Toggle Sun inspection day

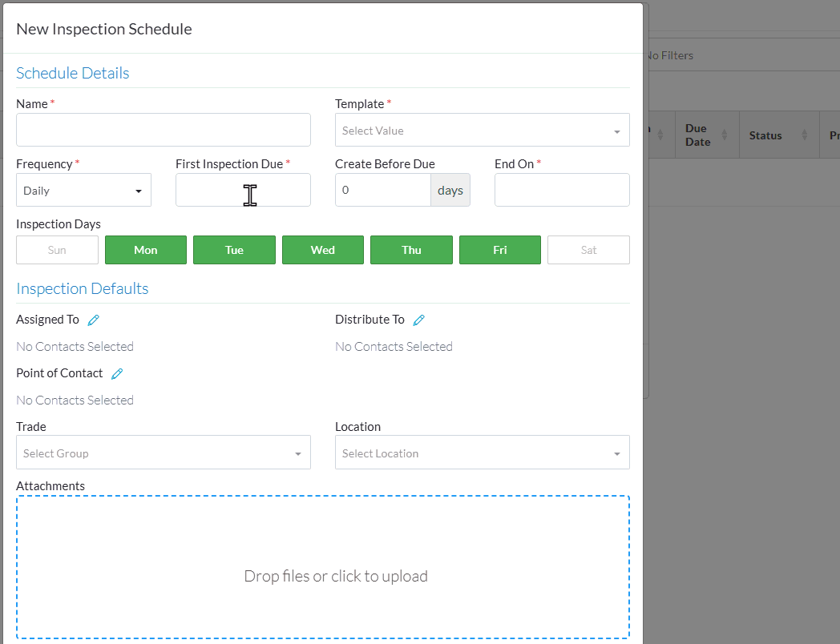(58, 250)
